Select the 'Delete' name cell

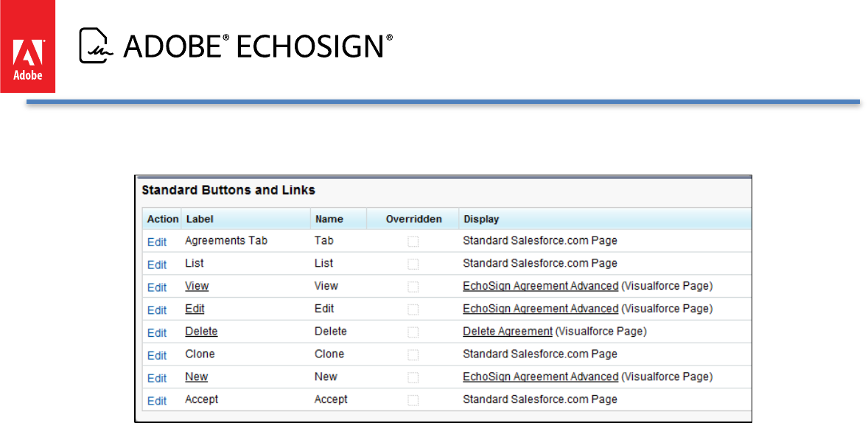click(x=331, y=331)
